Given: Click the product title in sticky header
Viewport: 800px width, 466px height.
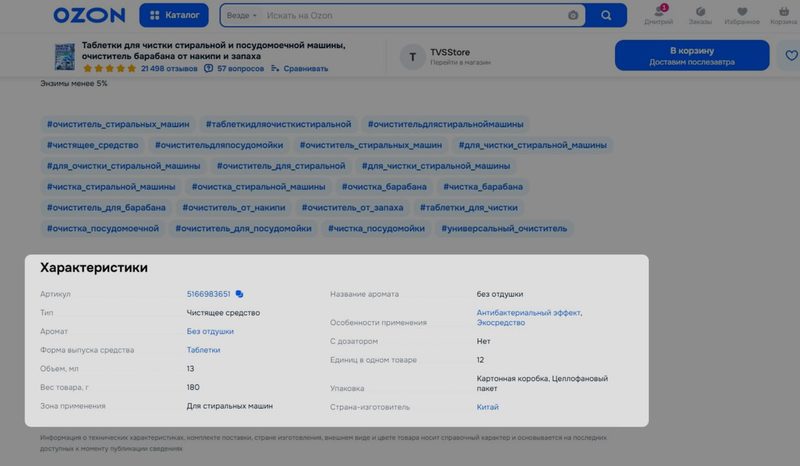Looking at the screenshot, I should click(x=214, y=51).
